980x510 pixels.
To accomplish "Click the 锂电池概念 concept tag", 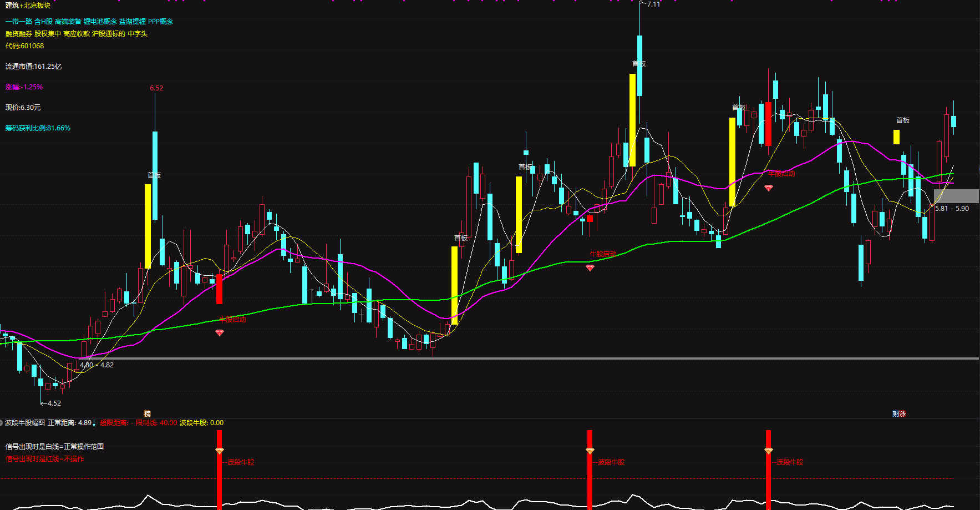I will (100, 22).
